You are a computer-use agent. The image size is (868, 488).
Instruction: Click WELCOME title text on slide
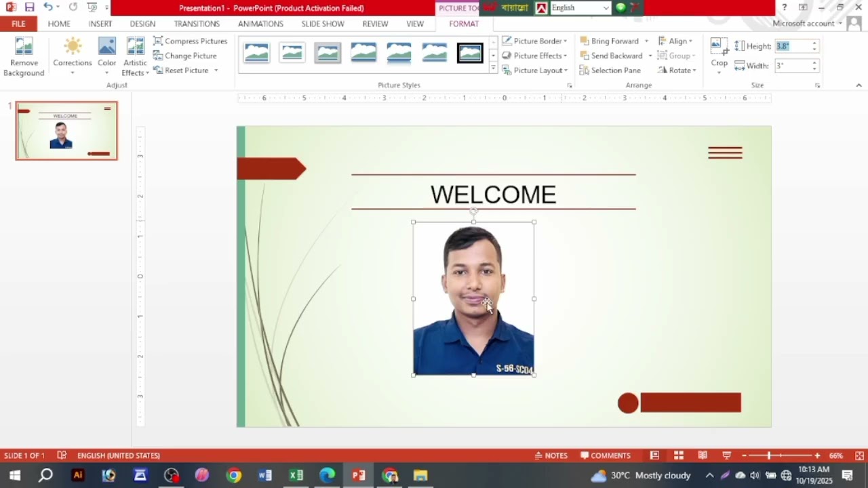pyautogui.click(x=493, y=195)
